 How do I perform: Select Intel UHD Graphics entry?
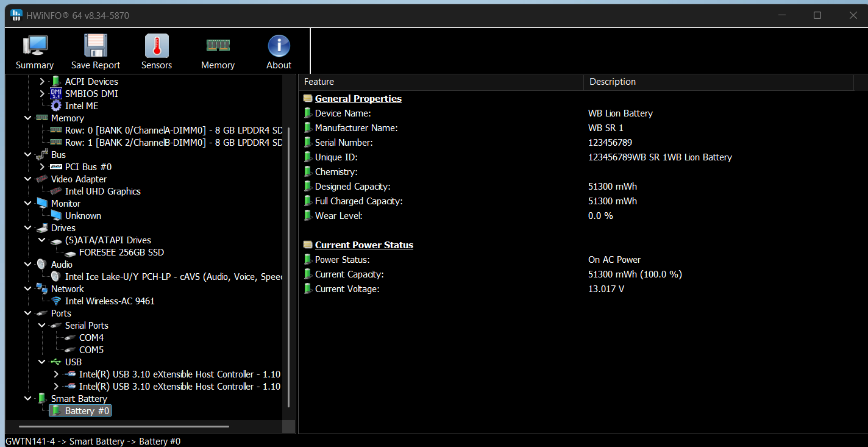point(103,191)
